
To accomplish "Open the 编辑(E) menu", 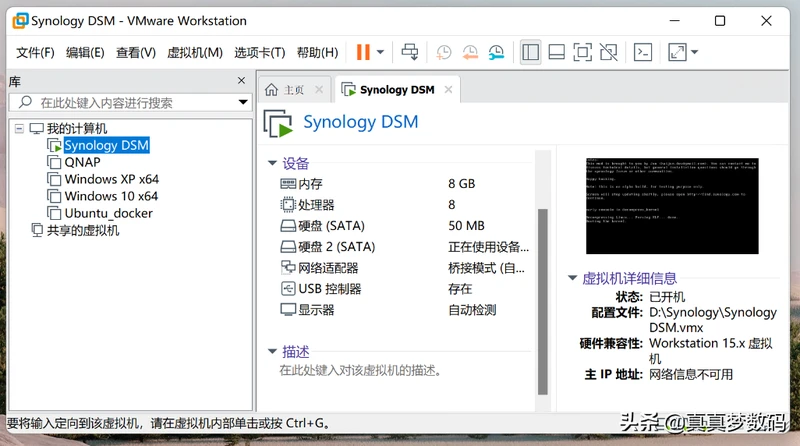I will 85,53.
